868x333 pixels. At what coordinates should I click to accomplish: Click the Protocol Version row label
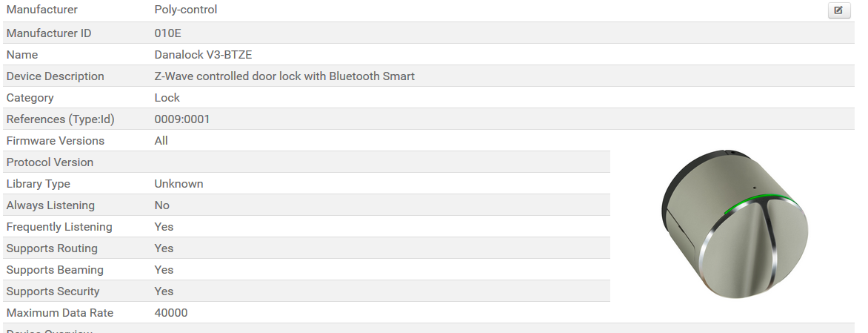coord(50,162)
